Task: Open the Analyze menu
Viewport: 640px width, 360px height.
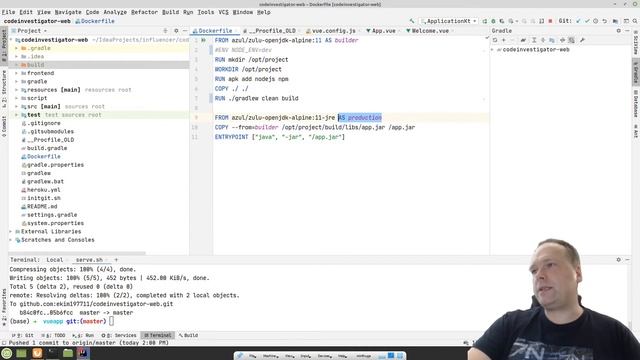Action: tap(115, 12)
